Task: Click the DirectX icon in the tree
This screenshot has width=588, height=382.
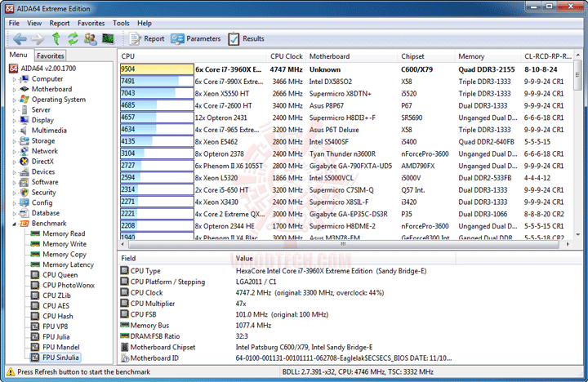Action: click(24, 161)
